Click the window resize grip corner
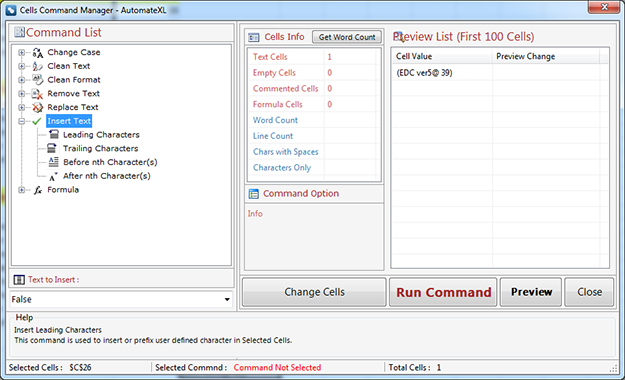Viewport: 625px width, 380px height. [x=614, y=369]
